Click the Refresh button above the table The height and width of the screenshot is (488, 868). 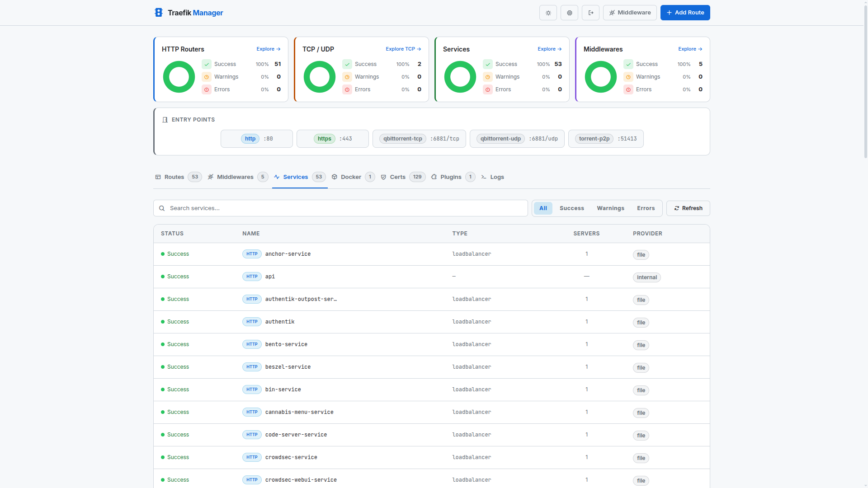tap(688, 208)
